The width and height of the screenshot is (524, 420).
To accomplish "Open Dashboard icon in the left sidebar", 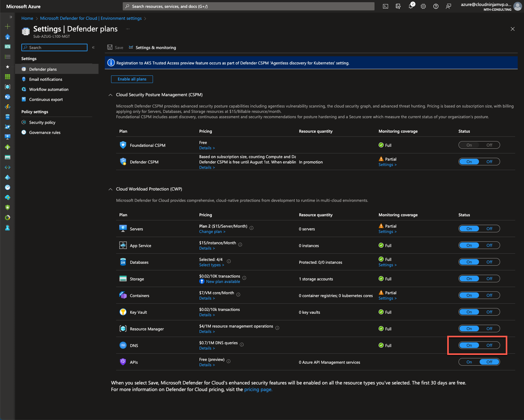I will pyautogui.click(x=8, y=47).
